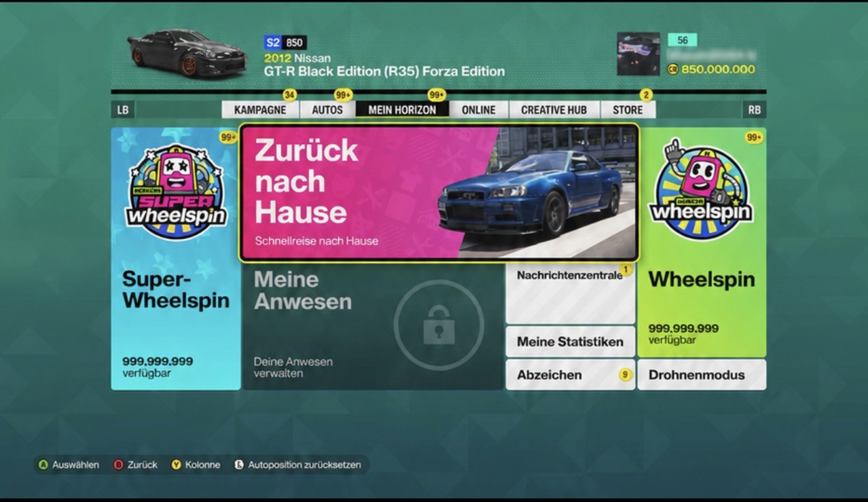
Task: Click the 99+ badge on Super-Wheelspin
Action: click(x=228, y=137)
